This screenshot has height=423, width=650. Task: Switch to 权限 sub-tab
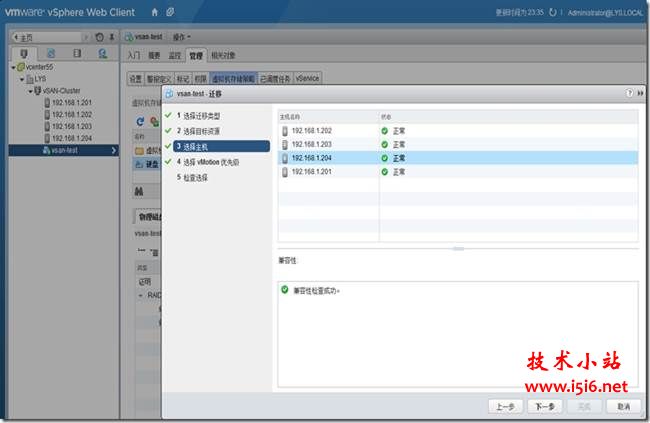coord(201,78)
